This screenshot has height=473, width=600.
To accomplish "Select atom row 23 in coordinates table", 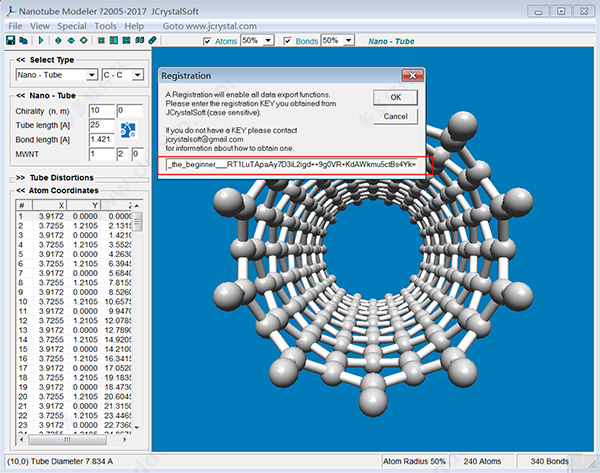I will coord(74,425).
